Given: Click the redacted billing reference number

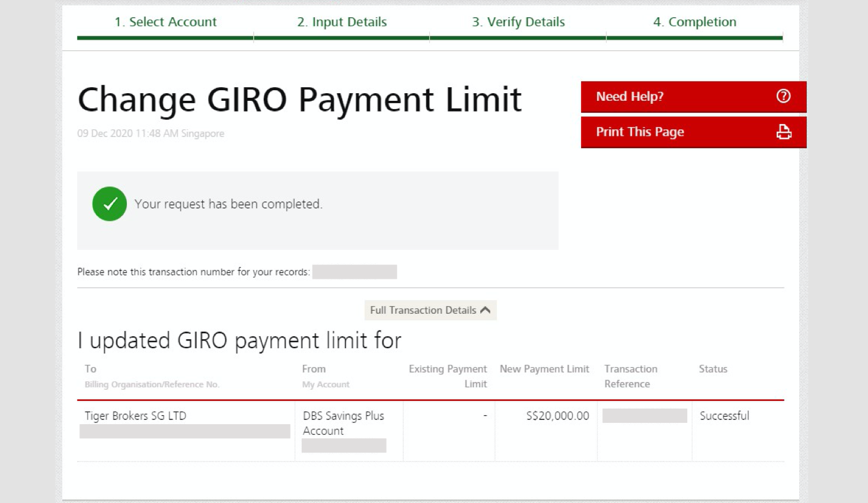Looking at the screenshot, I should [x=185, y=431].
